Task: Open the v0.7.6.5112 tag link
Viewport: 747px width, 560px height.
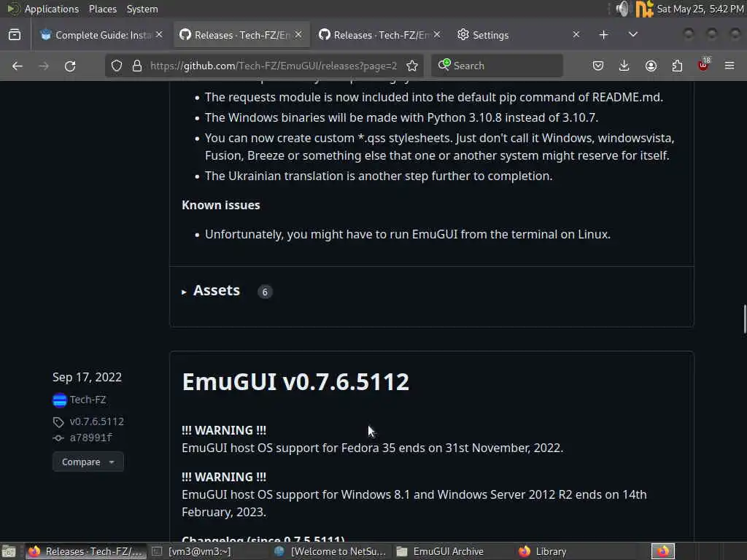Action: [x=97, y=422]
